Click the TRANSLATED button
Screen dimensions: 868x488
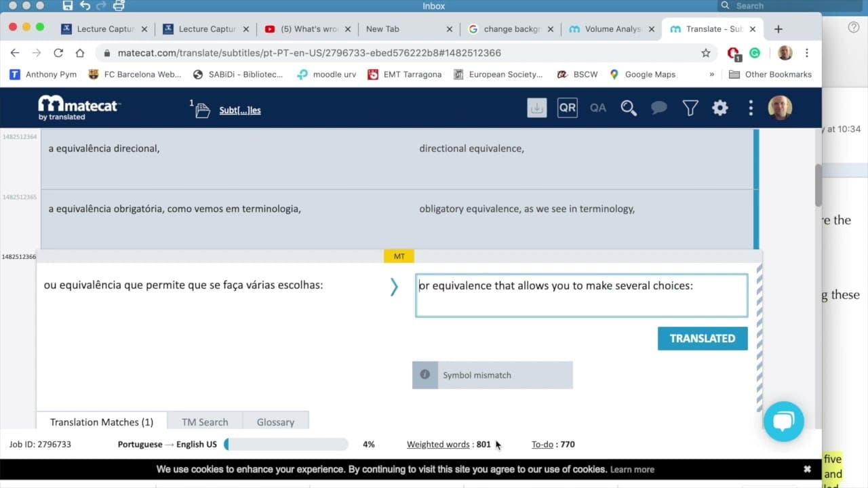pyautogui.click(x=703, y=338)
